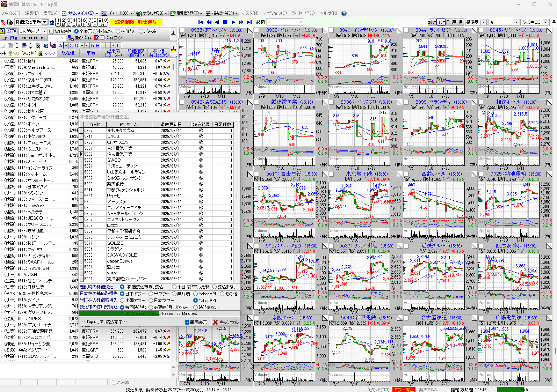Jump to last thumbnail page in playback bar

249,22
